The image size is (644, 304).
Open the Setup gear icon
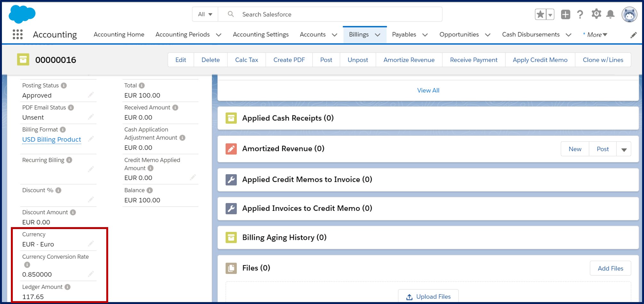(x=596, y=14)
